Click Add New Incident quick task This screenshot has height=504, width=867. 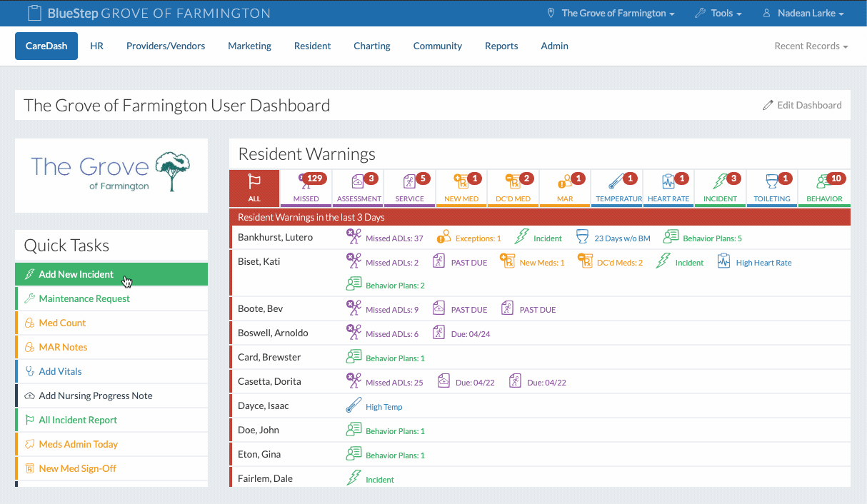pos(76,274)
